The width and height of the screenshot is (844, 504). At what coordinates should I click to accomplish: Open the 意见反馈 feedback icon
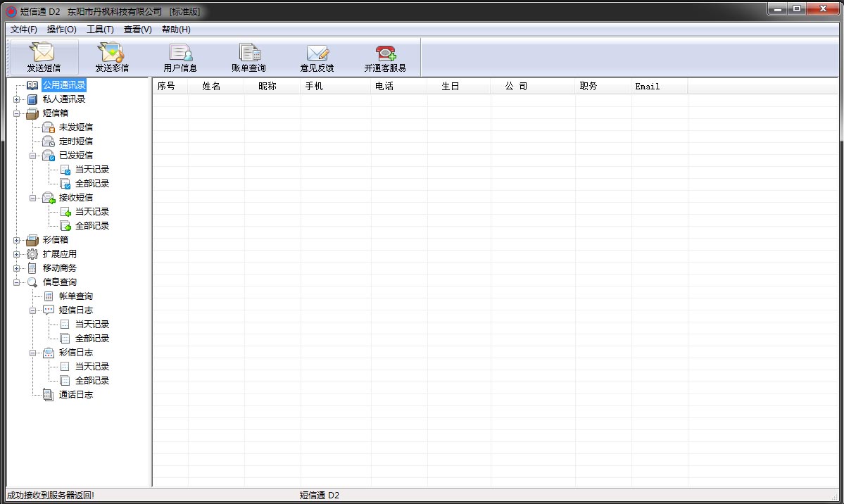(x=317, y=53)
